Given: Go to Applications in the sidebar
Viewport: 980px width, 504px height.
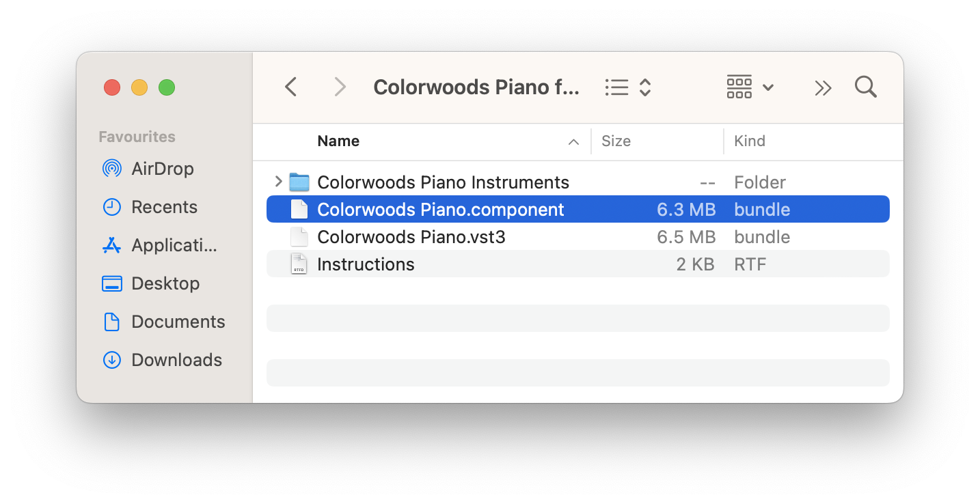Looking at the screenshot, I should pos(174,245).
